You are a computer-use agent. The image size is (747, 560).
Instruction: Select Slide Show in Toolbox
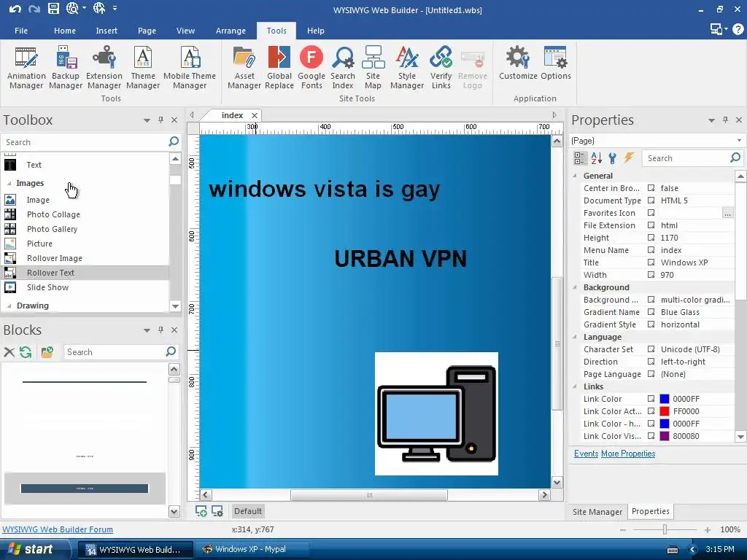[x=85, y=287]
